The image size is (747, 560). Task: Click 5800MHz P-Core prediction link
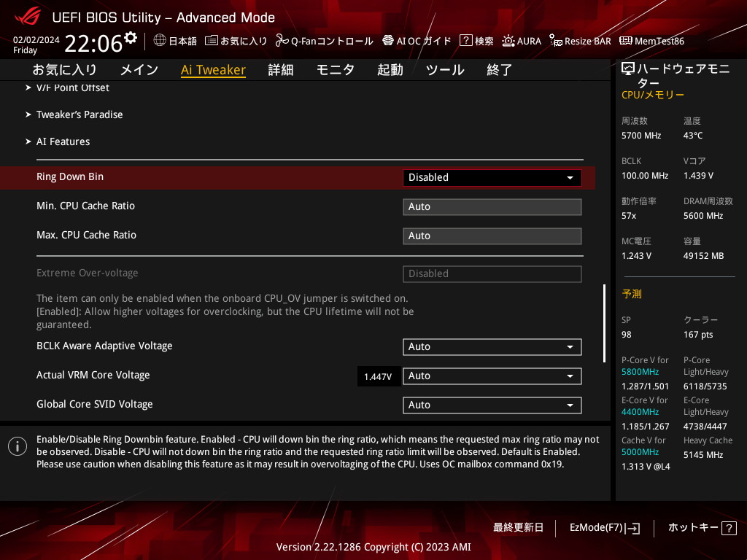tap(640, 372)
